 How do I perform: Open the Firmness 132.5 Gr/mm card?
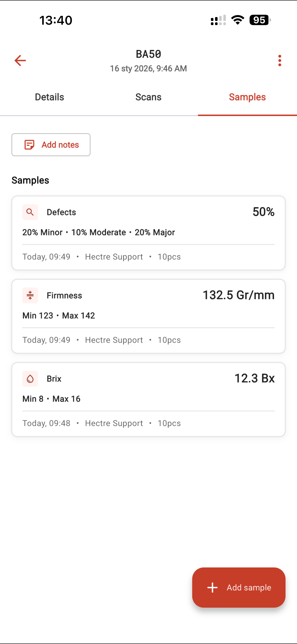[x=148, y=316]
